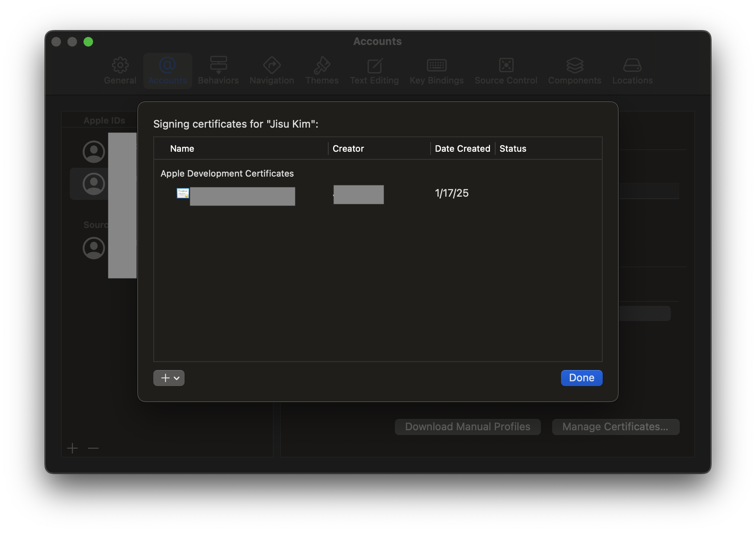The image size is (756, 533).
Task: Open the Components tab
Action: click(575, 71)
